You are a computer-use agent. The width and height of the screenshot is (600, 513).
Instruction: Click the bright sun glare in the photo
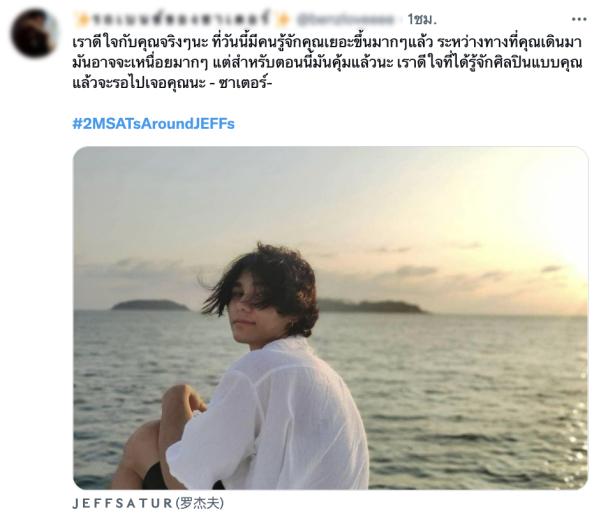(x=562, y=245)
